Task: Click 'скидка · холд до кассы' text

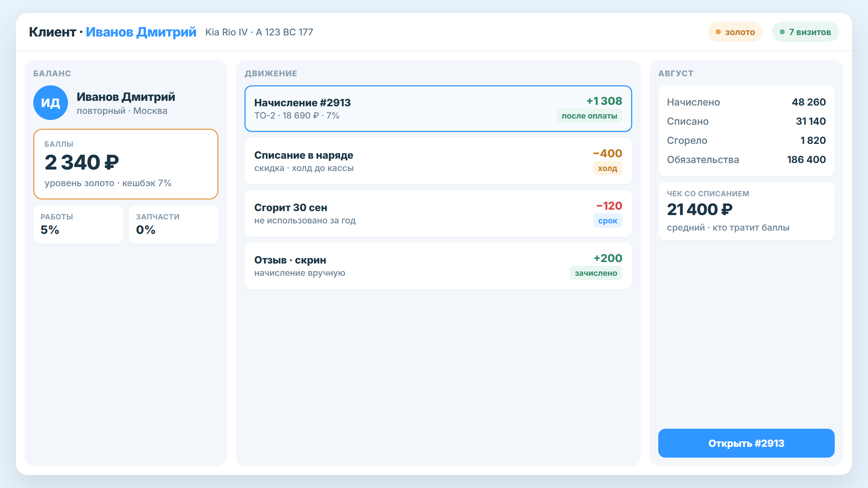Action: (x=304, y=168)
